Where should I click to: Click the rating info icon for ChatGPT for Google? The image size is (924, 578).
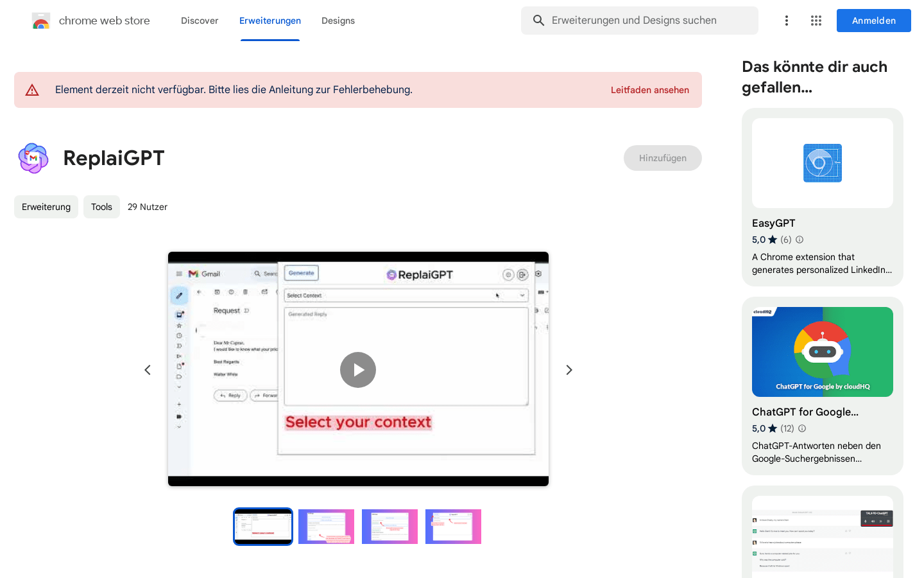coord(802,428)
